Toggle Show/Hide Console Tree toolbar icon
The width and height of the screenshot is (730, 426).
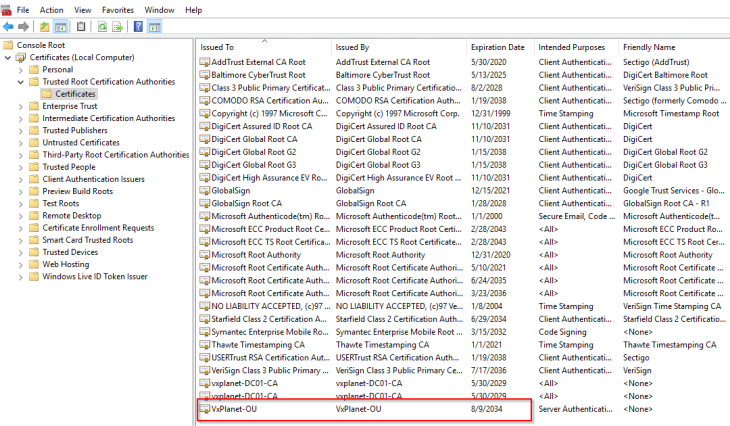[60, 25]
